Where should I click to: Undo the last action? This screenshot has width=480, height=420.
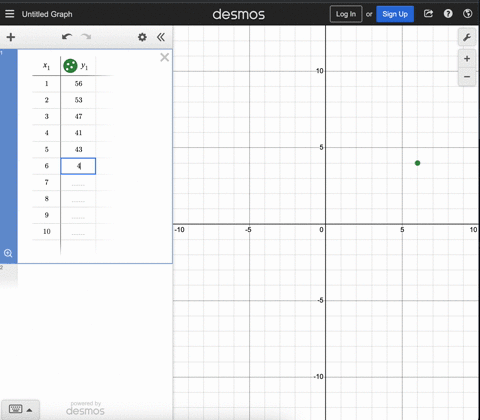[67, 37]
